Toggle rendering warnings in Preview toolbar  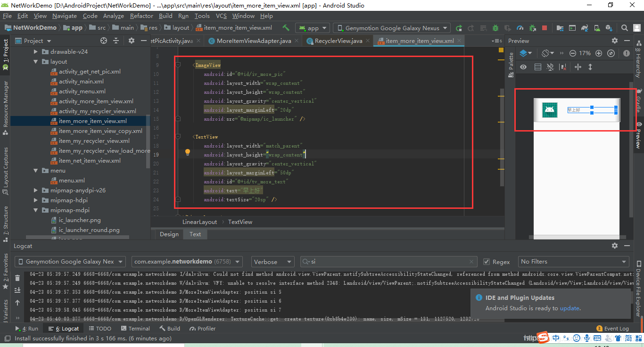pyautogui.click(x=627, y=53)
